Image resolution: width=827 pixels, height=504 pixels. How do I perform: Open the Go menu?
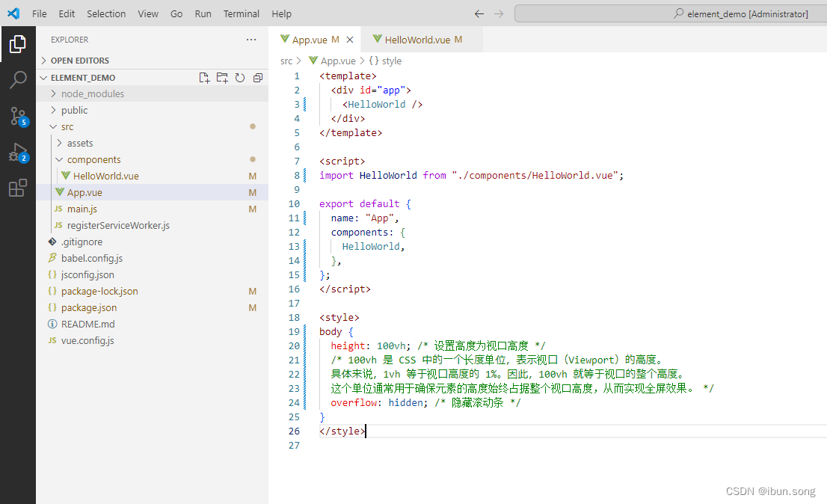tap(176, 13)
